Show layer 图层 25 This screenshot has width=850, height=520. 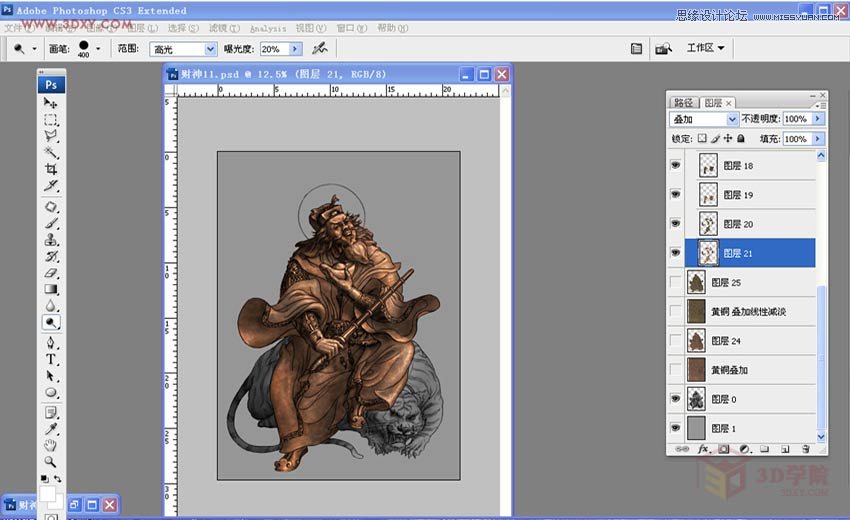click(675, 282)
